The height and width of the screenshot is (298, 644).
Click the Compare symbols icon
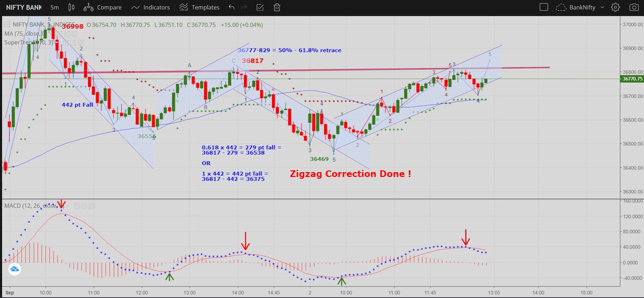(x=88, y=8)
